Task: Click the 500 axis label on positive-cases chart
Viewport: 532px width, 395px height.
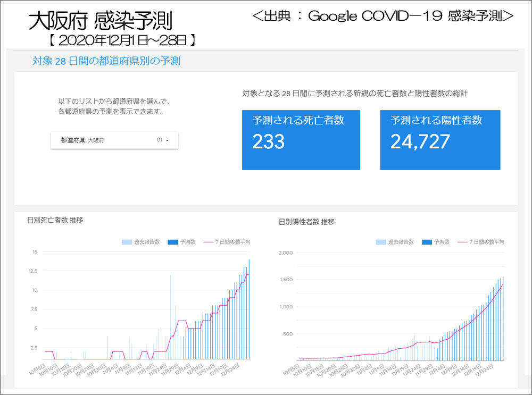Action: click(x=288, y=334)
